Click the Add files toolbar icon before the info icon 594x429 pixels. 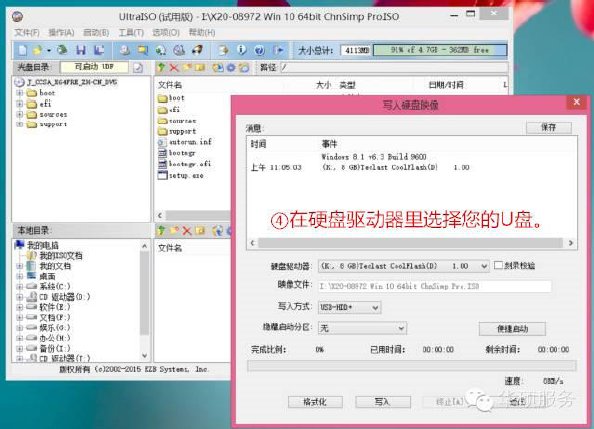[223, 50]
